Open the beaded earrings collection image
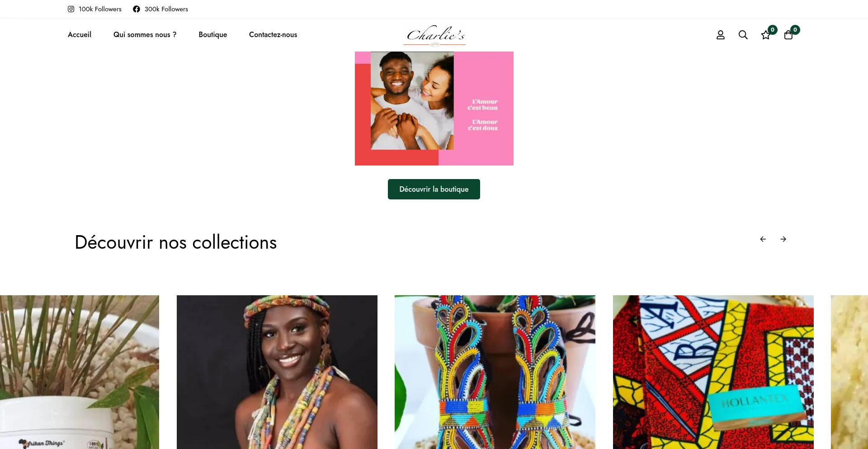The image size is (868, 449). [495, 372]
